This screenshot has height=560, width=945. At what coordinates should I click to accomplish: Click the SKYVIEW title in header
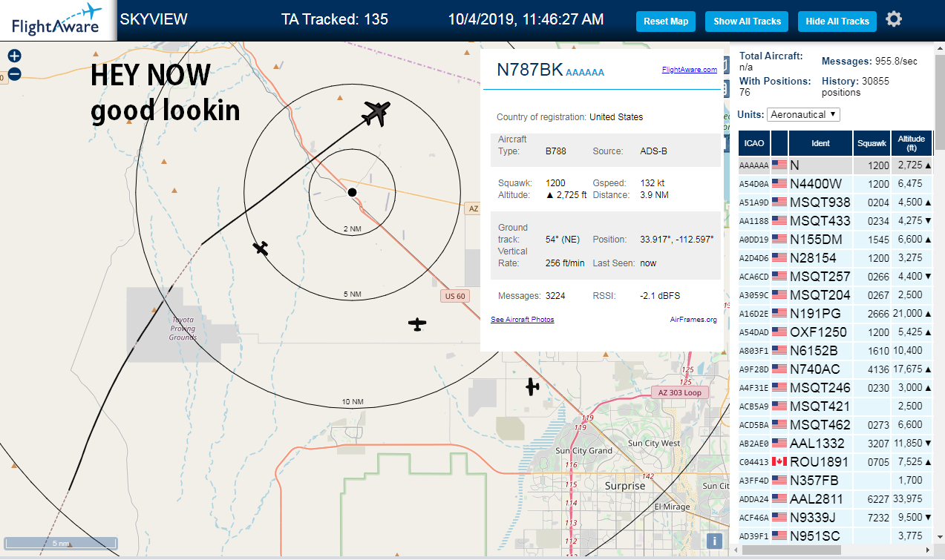[154, 19]
